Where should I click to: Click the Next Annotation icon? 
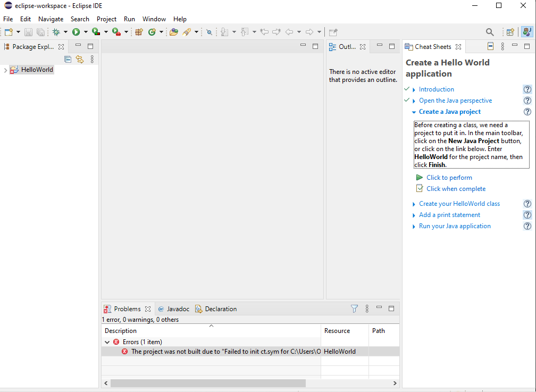[x=224, y=32]
